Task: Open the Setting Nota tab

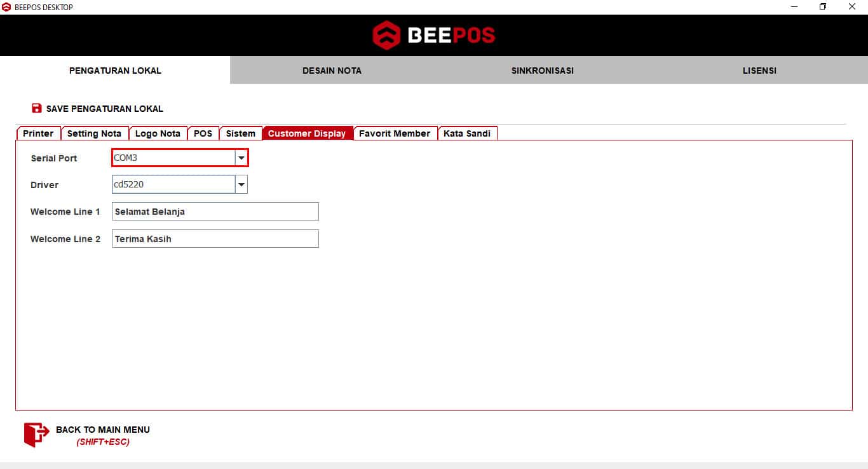Action: 94,133
